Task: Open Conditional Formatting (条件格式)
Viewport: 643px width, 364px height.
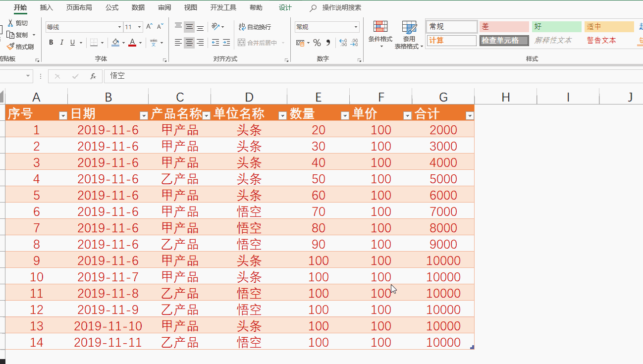Action: (380, 35)
